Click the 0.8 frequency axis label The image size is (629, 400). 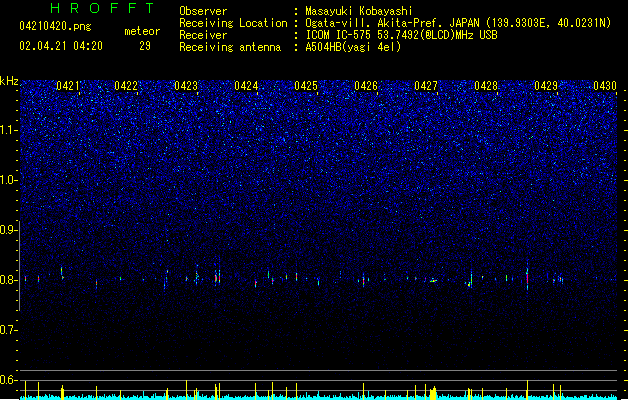(8, 280)
